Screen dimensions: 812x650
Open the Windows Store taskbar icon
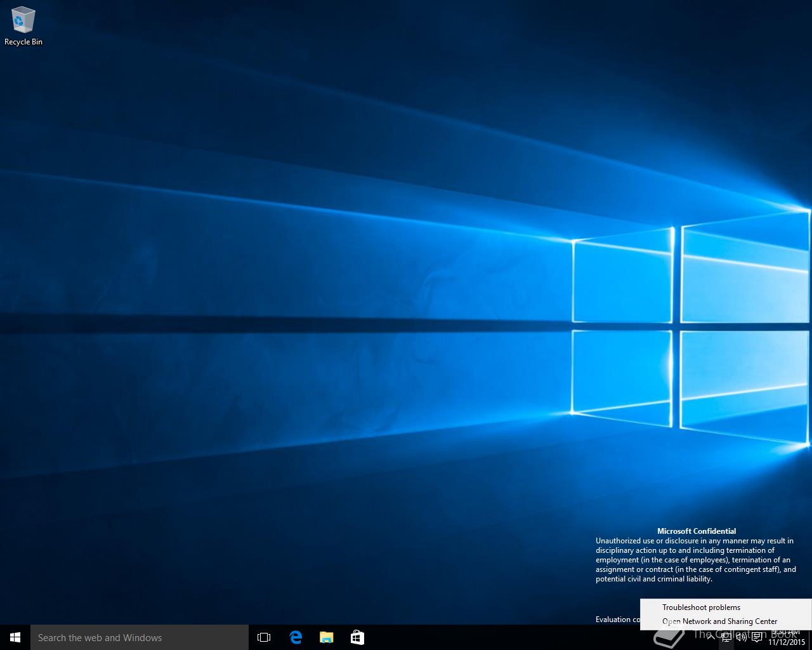coord(357,637)
